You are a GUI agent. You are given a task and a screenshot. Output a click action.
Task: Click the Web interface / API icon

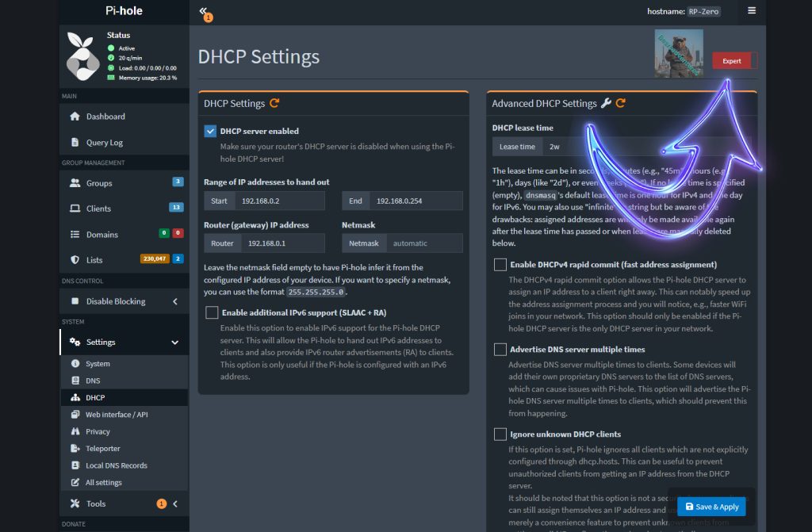75,415
